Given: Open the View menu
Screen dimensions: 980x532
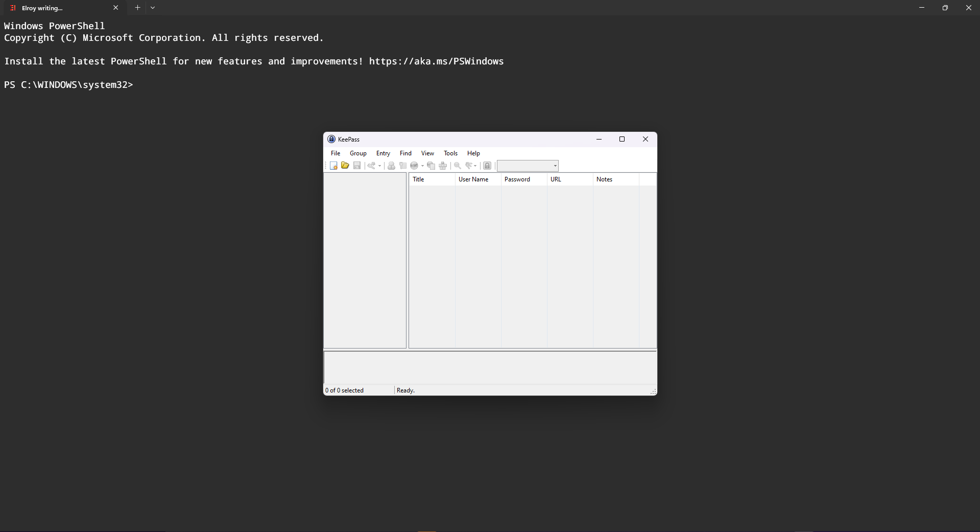Looking at the screenshot, I should point(427,153).
